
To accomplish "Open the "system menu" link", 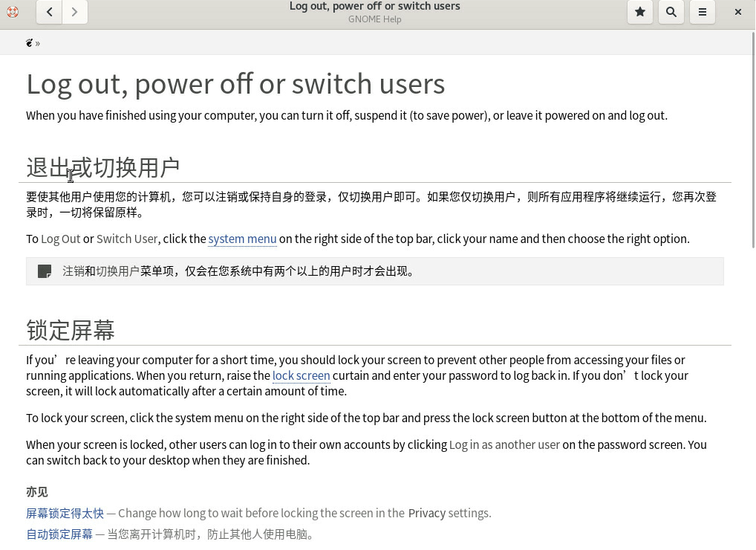I will pos(242,239).
